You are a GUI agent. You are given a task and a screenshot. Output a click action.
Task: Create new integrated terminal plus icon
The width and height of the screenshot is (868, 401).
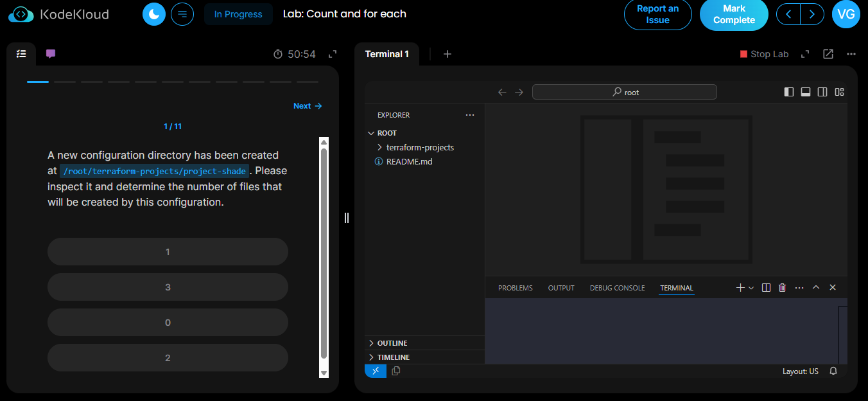coord(740,288)
